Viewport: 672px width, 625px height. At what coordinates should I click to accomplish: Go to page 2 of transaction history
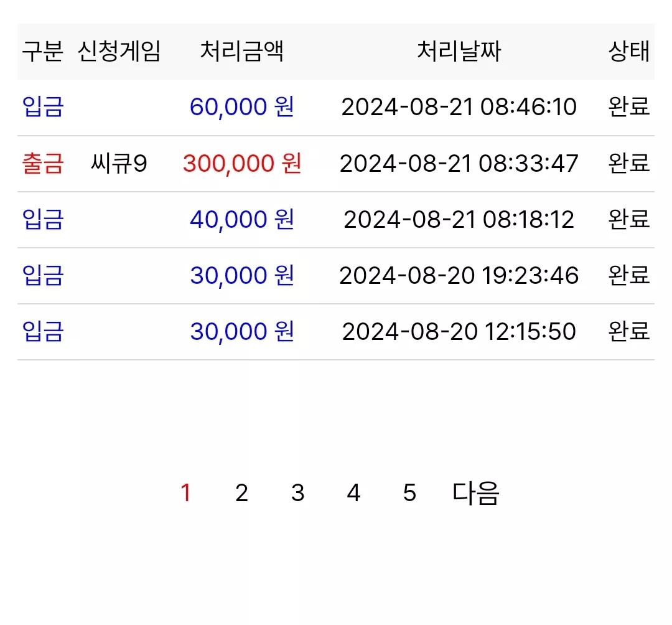point(241,493)
